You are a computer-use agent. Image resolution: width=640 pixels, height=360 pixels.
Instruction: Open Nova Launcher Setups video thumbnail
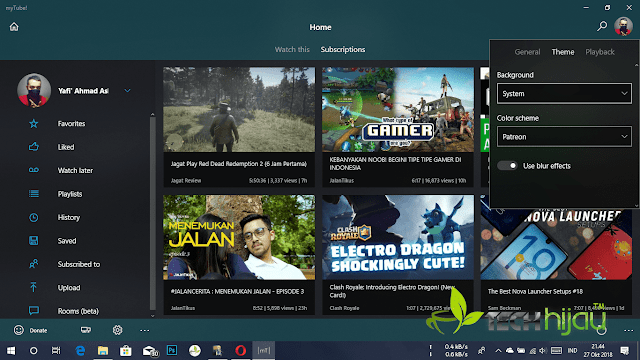coord(556,244)
